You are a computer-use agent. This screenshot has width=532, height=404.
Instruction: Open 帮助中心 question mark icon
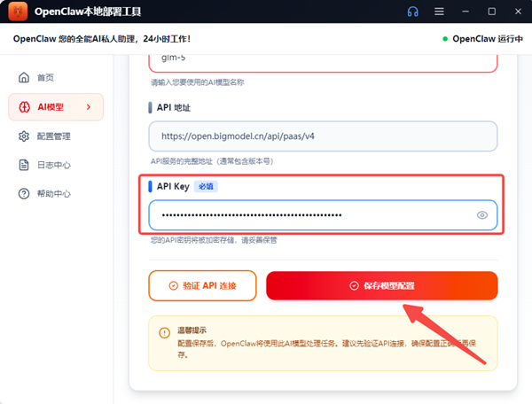[24, 194]
